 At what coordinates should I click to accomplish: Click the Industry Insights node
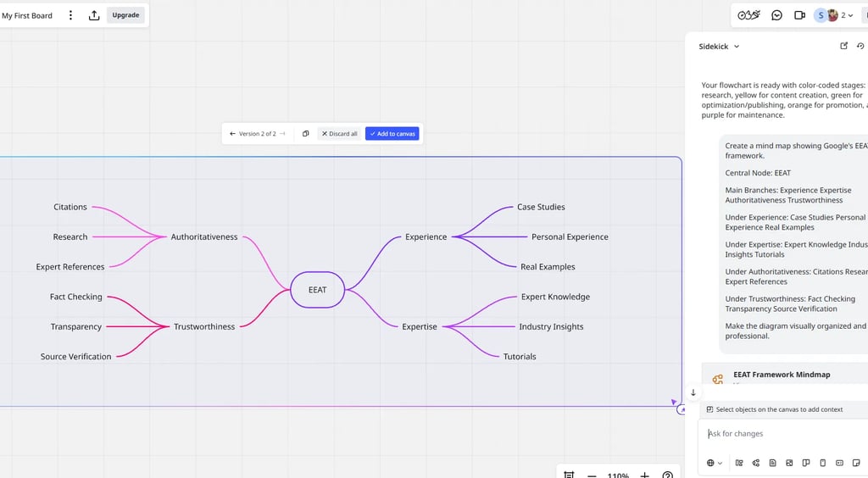[x=551, y=326]
